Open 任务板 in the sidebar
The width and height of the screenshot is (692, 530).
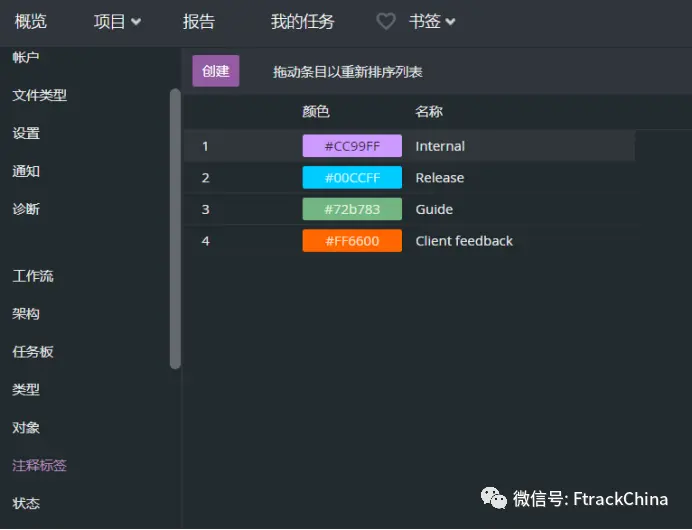tap(33, 352)
